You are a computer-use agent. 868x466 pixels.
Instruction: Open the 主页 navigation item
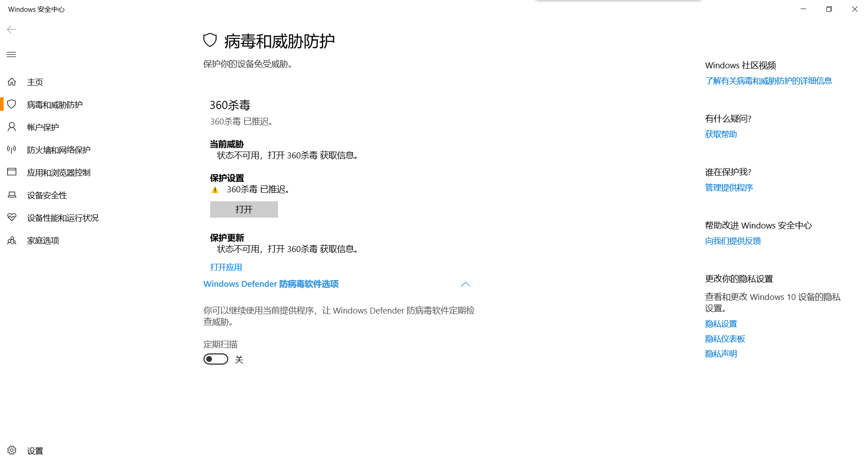(x=35, y=82)
